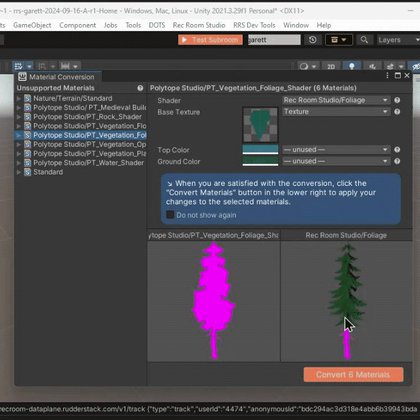Open the GameObject menu
Screen dimensions: 420x420
(x=32, y=25)
